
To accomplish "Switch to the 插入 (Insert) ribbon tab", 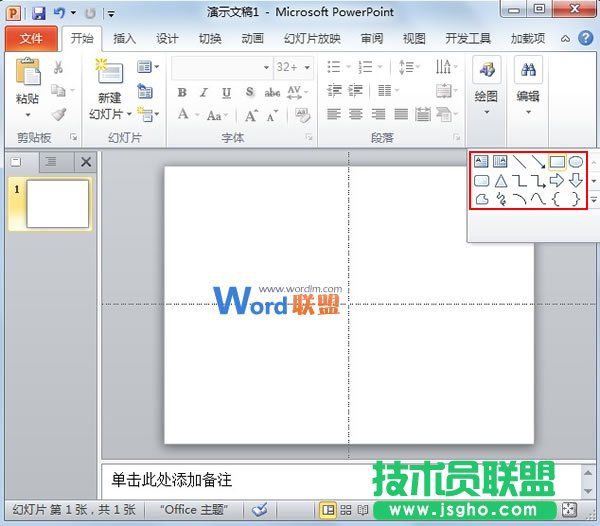I will pos(125,39).
